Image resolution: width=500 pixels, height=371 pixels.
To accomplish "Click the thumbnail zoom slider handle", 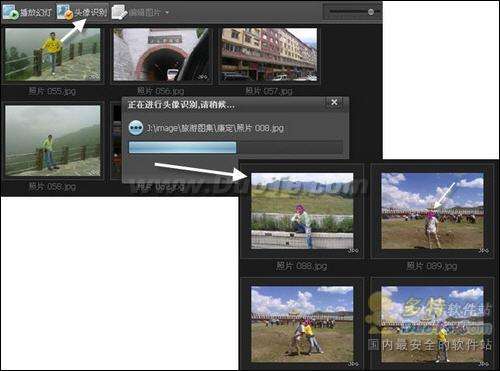I will coord(371,12).
